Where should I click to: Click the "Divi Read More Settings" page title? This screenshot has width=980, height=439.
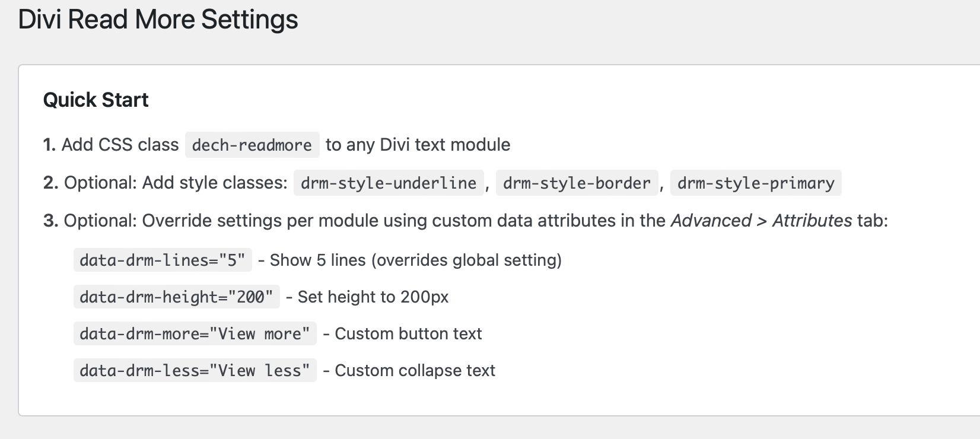(x=158, y=20)
